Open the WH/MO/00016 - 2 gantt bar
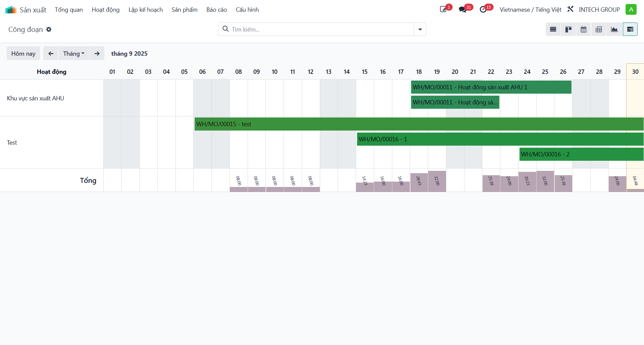Screen dimensions: 644x345 582,154
